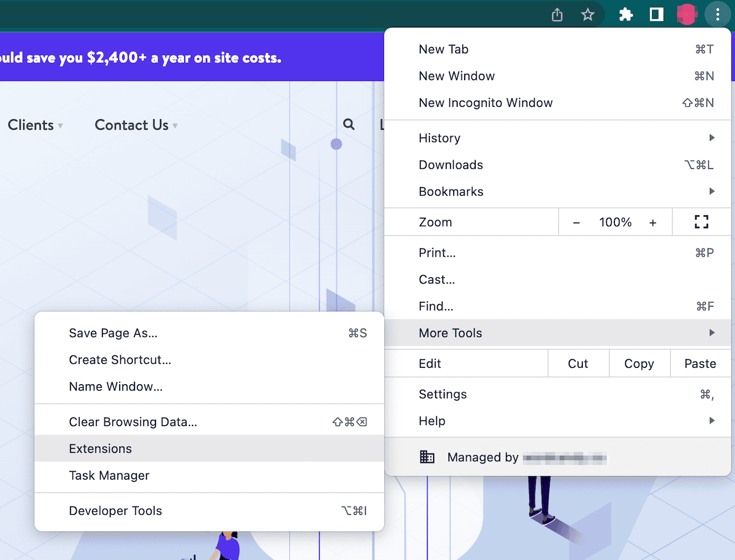Enter full screen via the fullscreen icon
The height and width of the screenshot is (560, 735).
(x=701, y=221)
